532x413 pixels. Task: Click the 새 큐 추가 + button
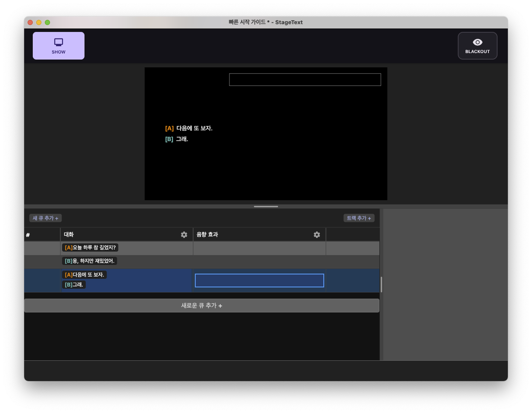pyautogui.click(x=45, y=218)
